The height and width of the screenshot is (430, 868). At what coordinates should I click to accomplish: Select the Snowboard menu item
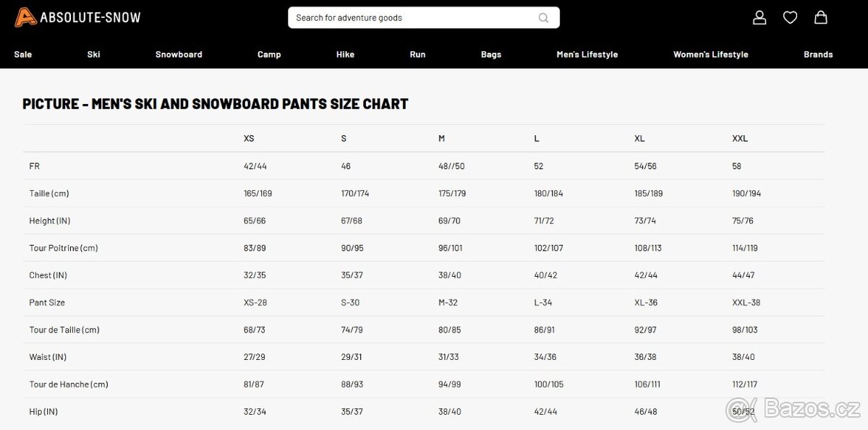[179, 54]
